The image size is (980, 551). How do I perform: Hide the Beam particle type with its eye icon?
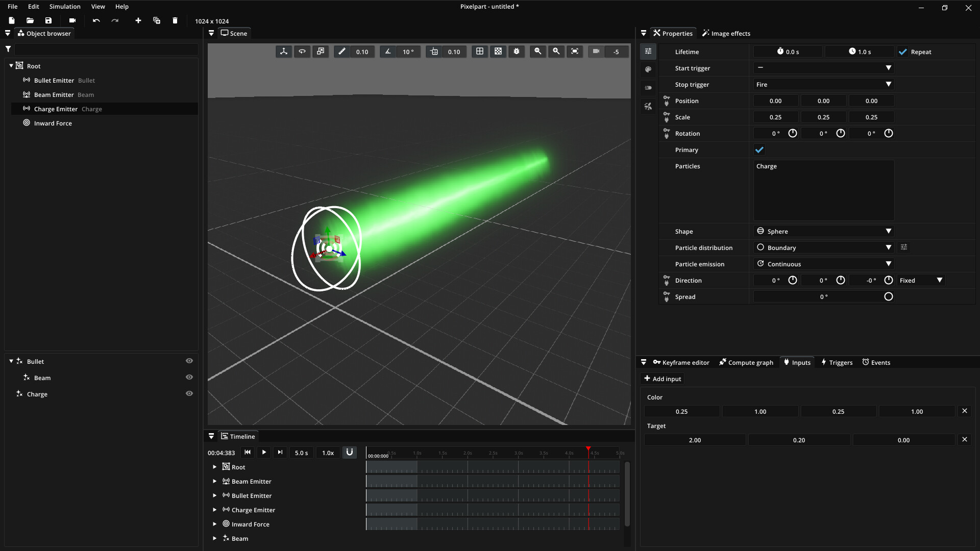189,378
